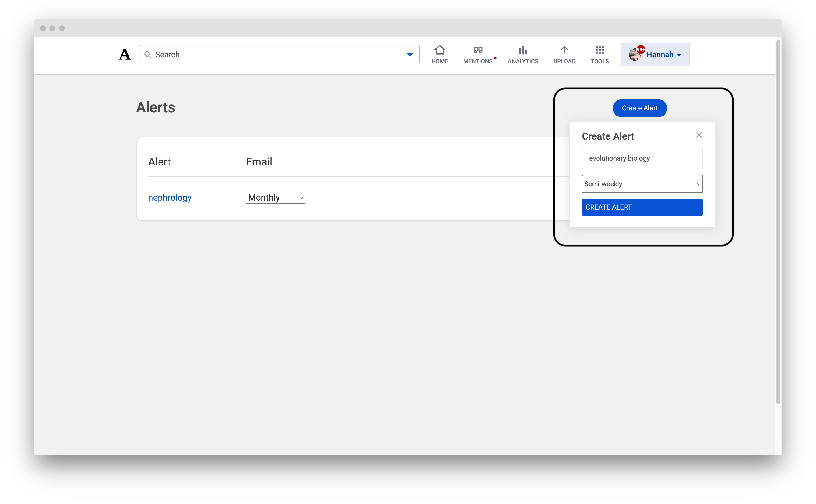Close the Create Alert dialog

pyautogui.click(x=699, y=135)
